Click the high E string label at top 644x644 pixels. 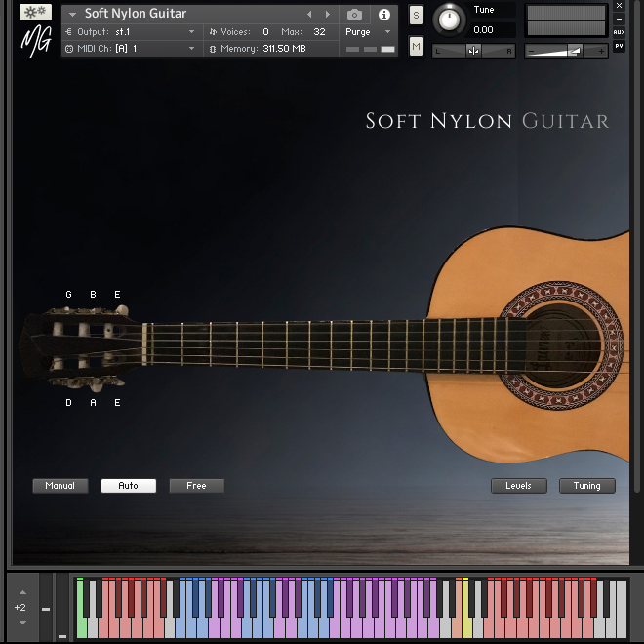pos(117,294)
